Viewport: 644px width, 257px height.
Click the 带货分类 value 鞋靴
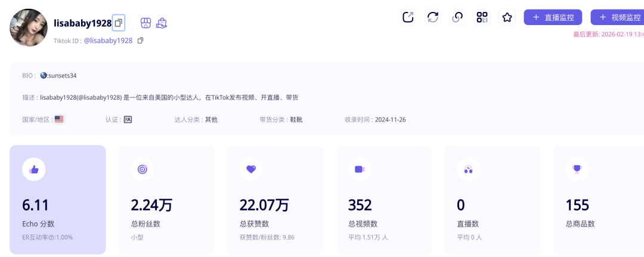(x=296, y=120)
